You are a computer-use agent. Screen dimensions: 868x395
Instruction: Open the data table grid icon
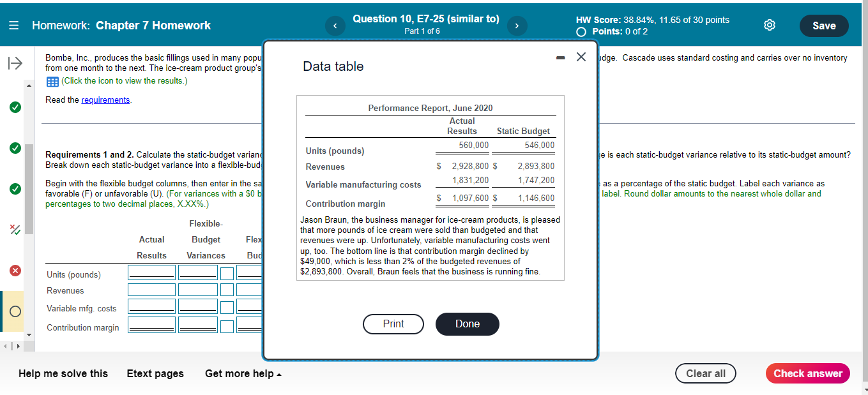(x=52, y=81)
